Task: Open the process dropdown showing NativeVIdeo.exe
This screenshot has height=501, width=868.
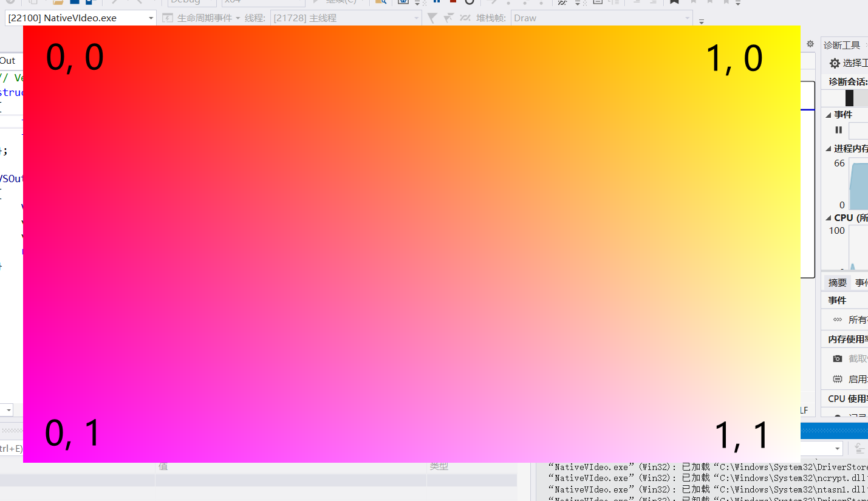Action: (x=81, y=18)
